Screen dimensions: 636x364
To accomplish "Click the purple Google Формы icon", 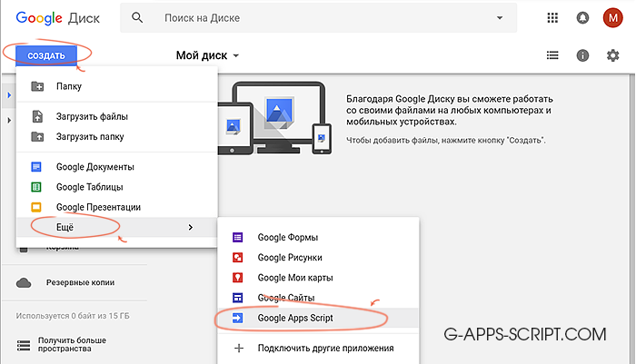I will tap(238, 237).
